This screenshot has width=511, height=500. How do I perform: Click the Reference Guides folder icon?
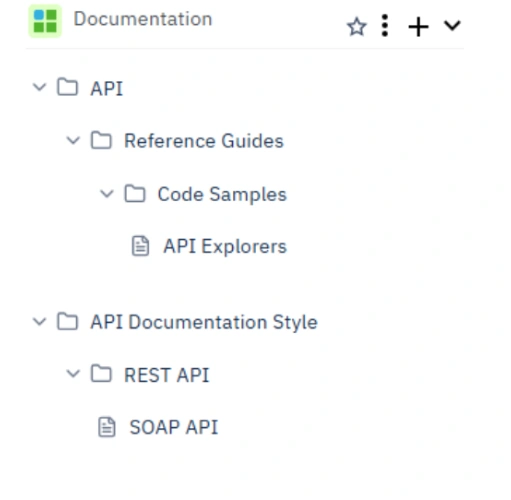coord(101,140)
